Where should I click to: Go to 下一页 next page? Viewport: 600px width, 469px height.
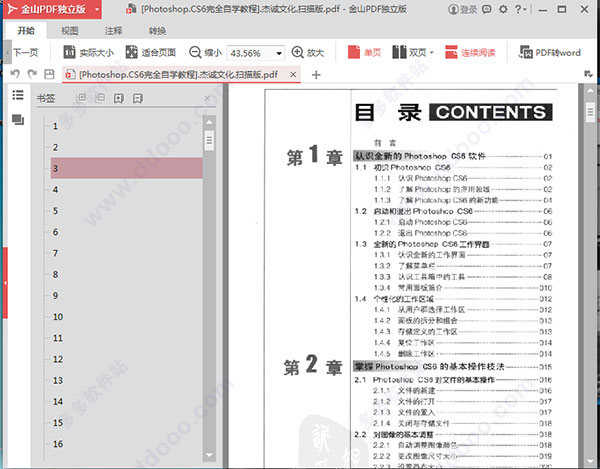[26, 52]
